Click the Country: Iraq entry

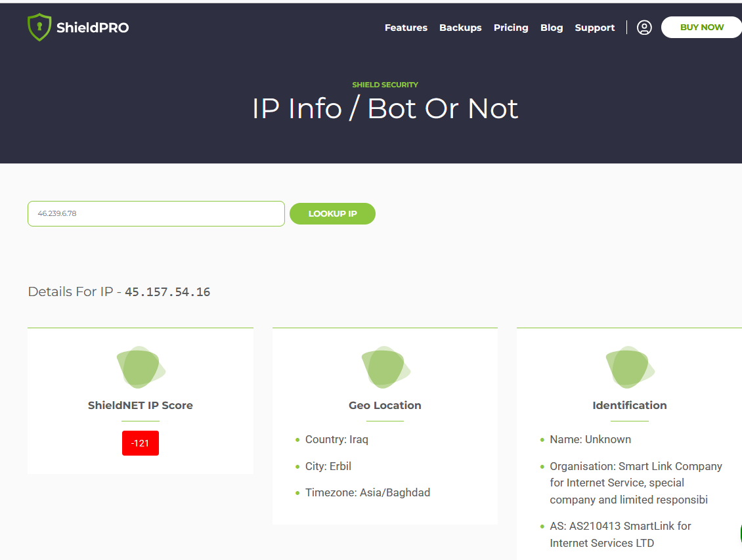pos(336,439)
